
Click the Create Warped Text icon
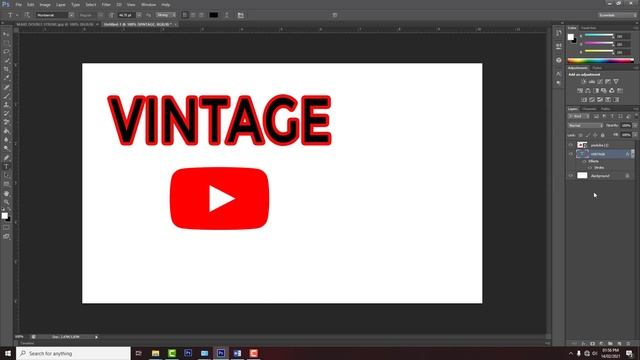click(x=227, y=15)
